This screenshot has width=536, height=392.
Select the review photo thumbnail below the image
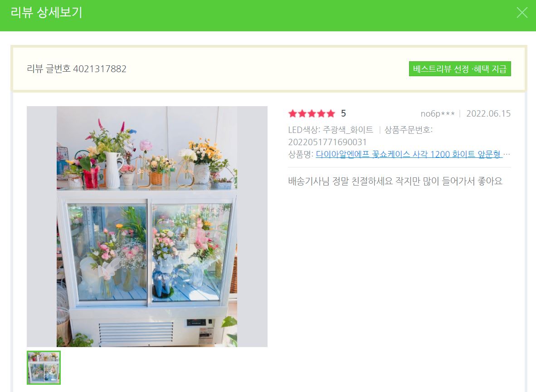tap(44, 367)
